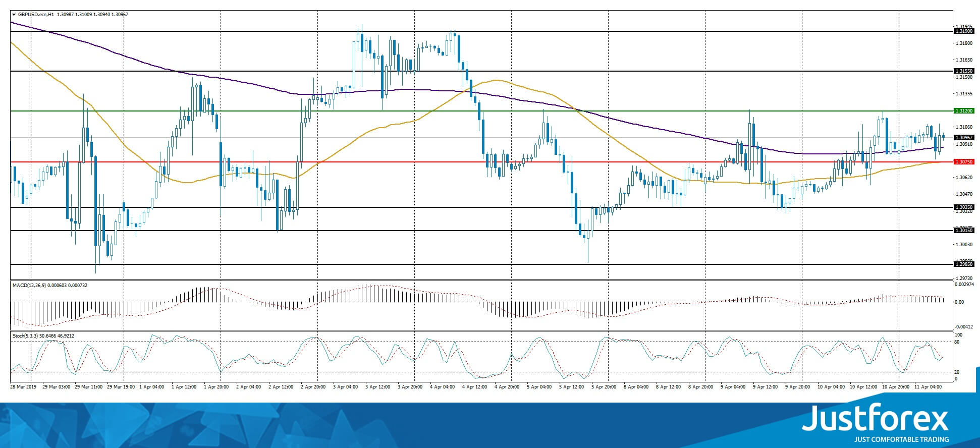980x448 pixels.
Task: Click the 1.31550 level price tag
Action: point(964,72)
